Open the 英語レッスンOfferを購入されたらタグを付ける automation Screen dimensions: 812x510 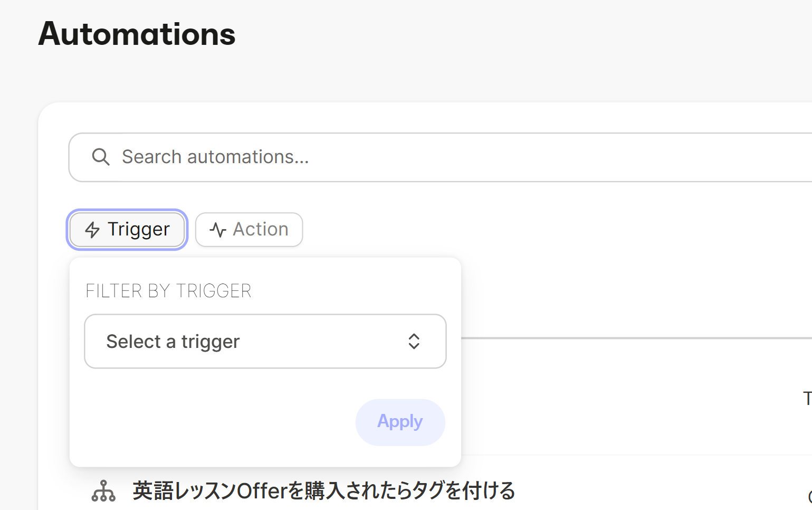323,491
